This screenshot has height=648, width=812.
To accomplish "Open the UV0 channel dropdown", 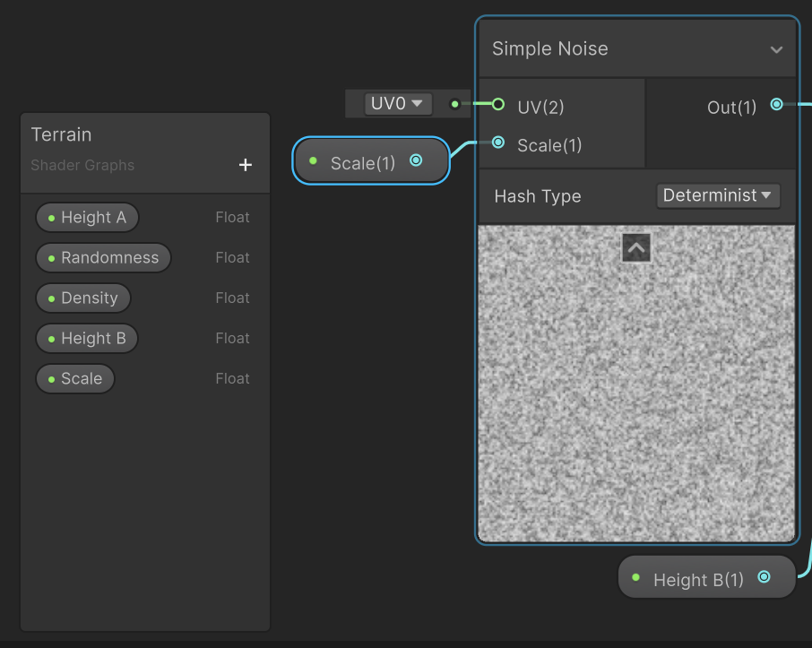I will 398,104.
